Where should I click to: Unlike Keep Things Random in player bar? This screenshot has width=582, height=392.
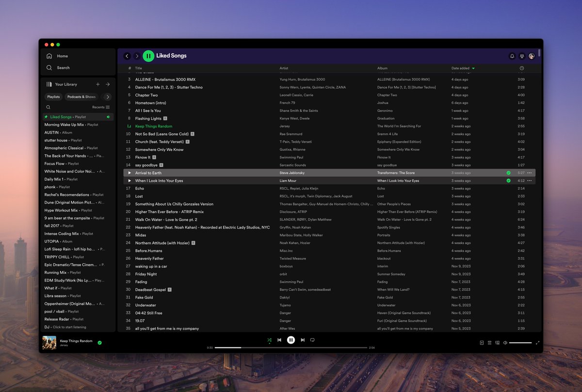(99, 343)
